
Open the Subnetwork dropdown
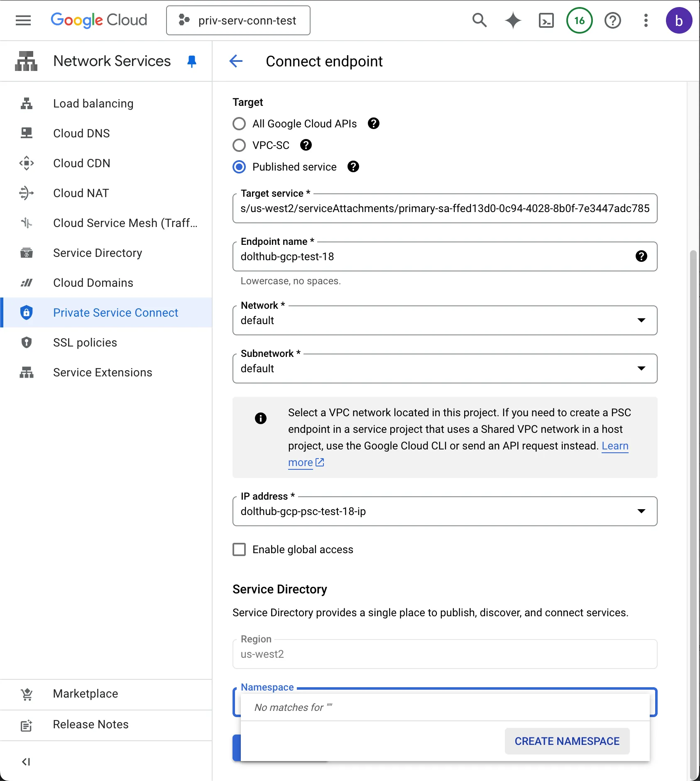(x=444, y=369)
